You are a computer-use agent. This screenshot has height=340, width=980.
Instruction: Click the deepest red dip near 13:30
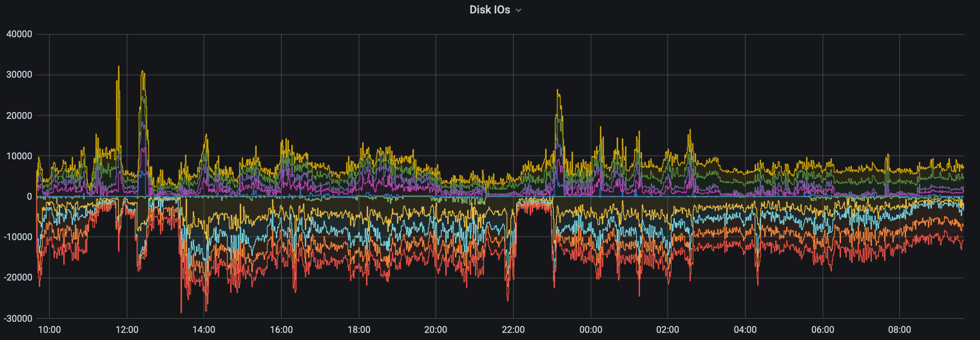(181, 311)
